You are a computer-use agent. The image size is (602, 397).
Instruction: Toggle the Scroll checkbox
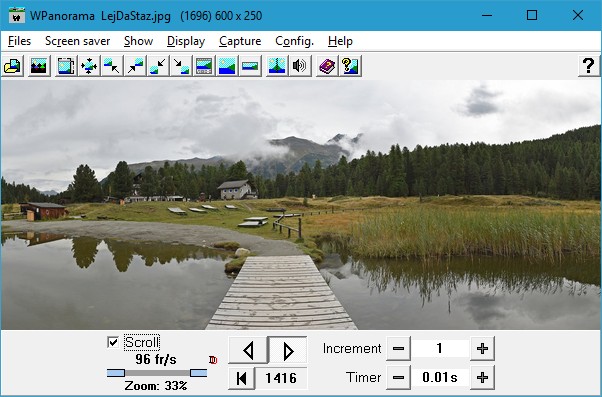113,342
